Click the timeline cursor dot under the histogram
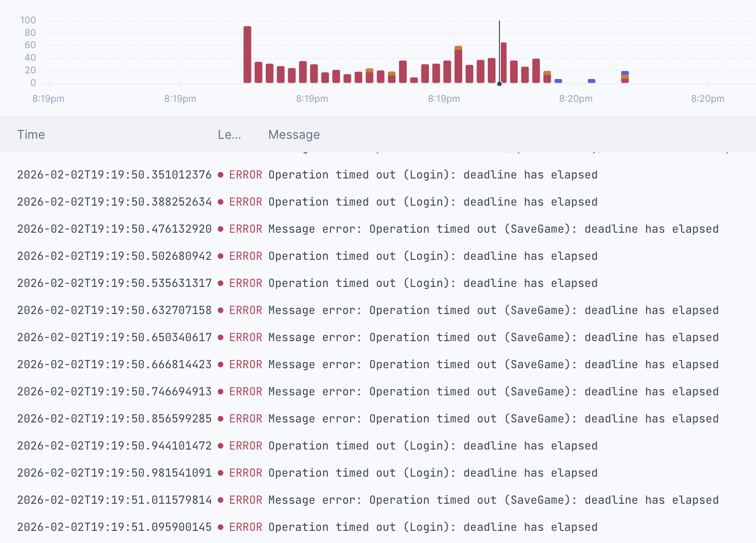Viewport: 756px width, 543px height. pos(499,83)
